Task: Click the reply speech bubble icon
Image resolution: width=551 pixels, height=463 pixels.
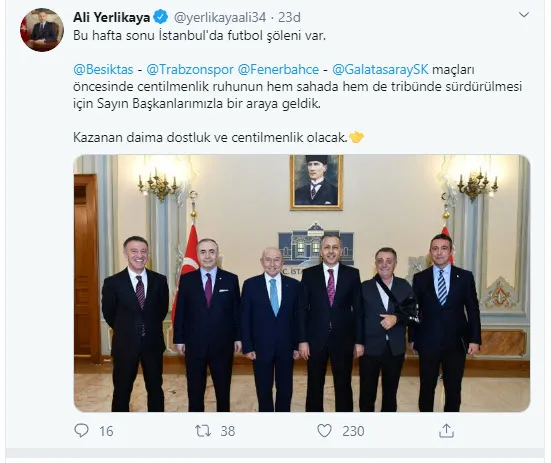Action: (82, 431)
